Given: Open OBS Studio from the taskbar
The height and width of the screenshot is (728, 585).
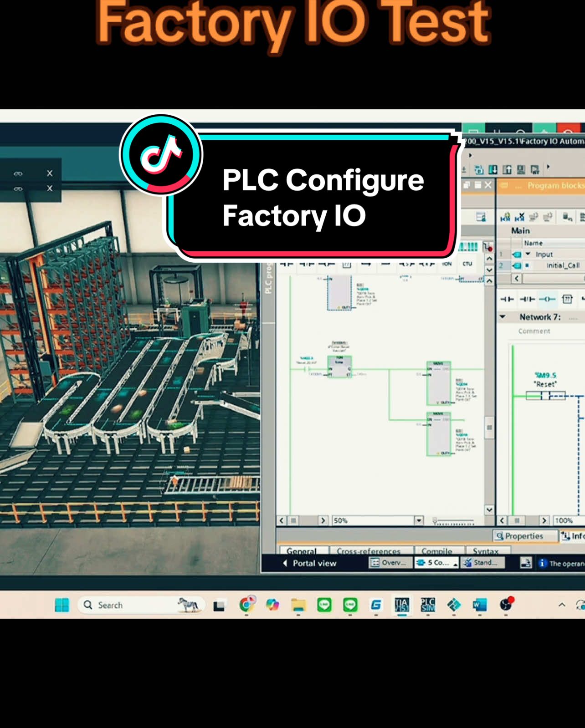Looking at the screenshot, I should pyautogui.click(x=506, y=604).
